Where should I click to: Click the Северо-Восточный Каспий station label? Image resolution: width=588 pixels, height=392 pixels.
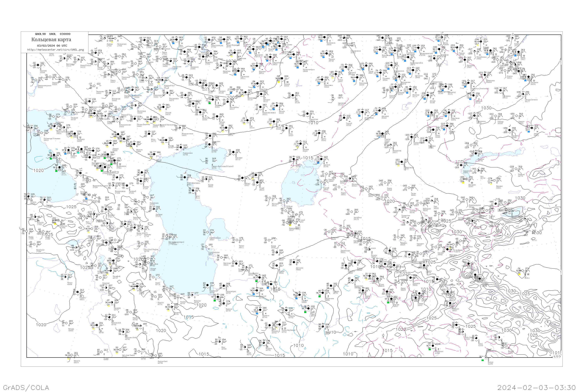[222, 166]
